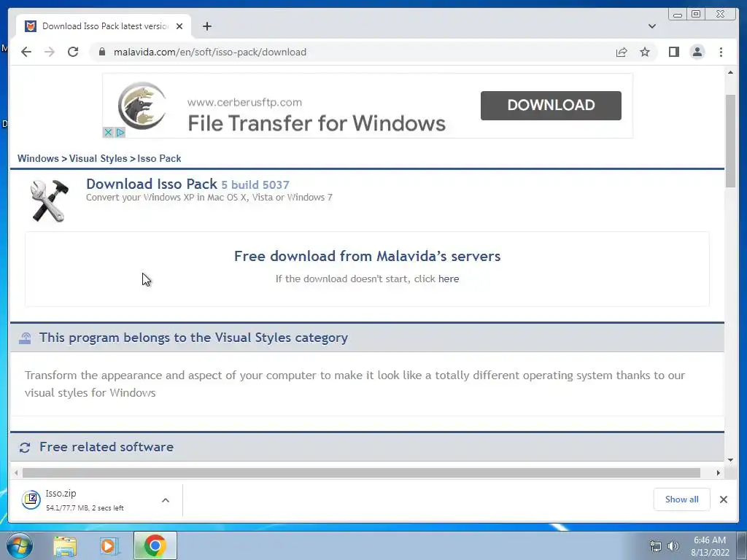Click the Free related software heading

pos(107,447)
